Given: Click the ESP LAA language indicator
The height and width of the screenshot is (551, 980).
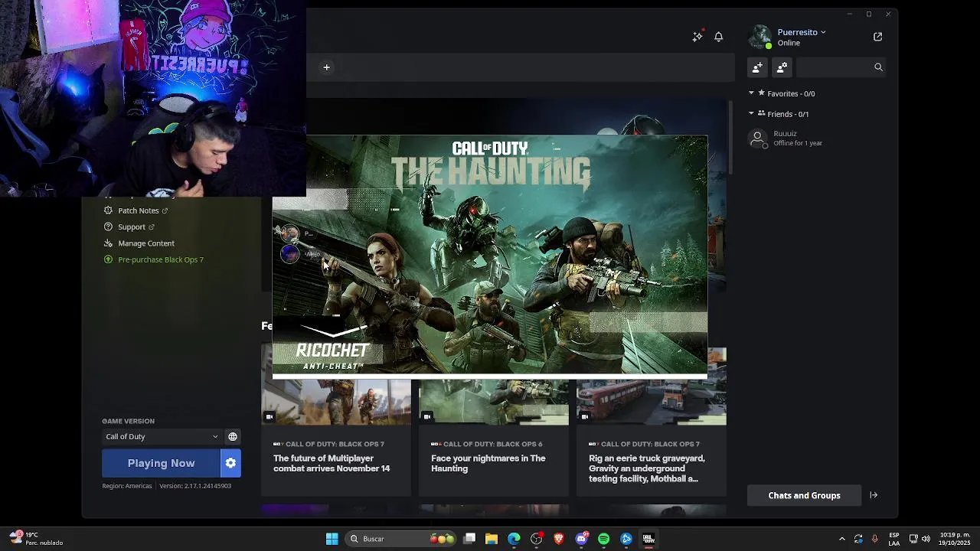Looking at the screenshot, I should 894,539.
